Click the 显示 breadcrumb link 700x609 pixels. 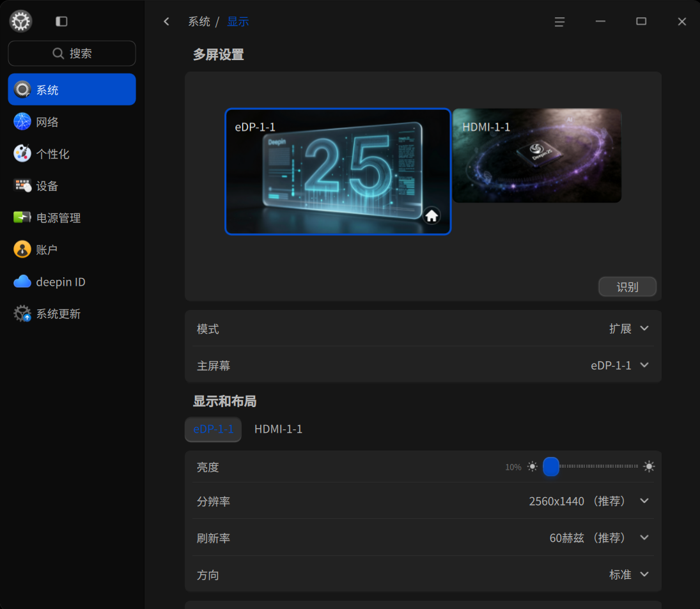[x=238, y=21]
